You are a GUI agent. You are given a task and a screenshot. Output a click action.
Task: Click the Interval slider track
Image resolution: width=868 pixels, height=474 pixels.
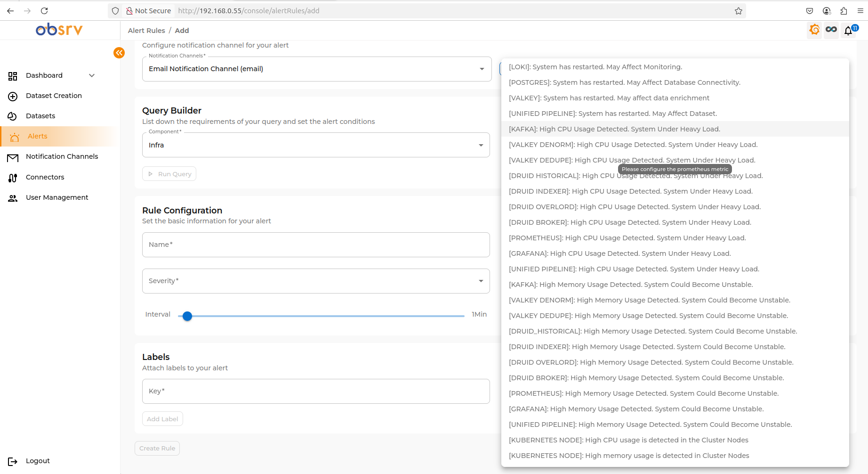tap(321, 316)
